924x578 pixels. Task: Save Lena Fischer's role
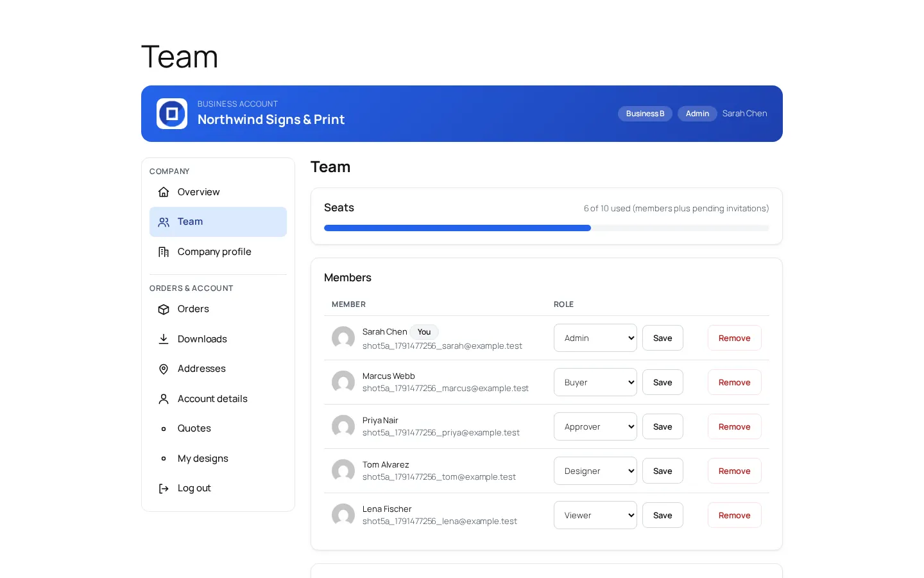pyautogui.click(x=663, y=515)
